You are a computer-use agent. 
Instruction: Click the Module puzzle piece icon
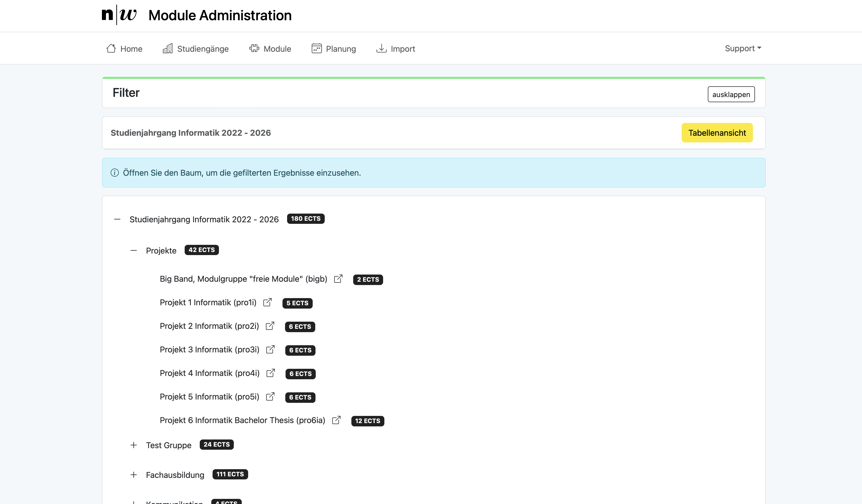(254, 48)
